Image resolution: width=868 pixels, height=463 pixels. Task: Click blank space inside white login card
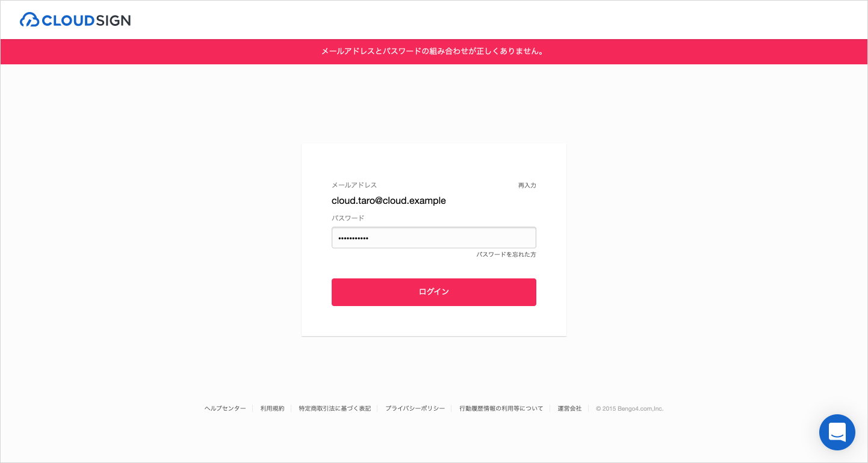[434, 161]
